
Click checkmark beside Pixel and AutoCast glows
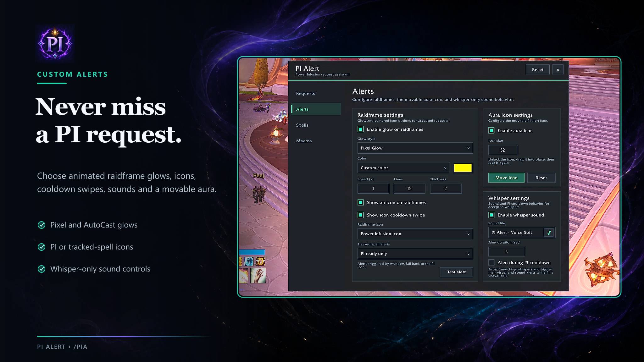[42, 225]
